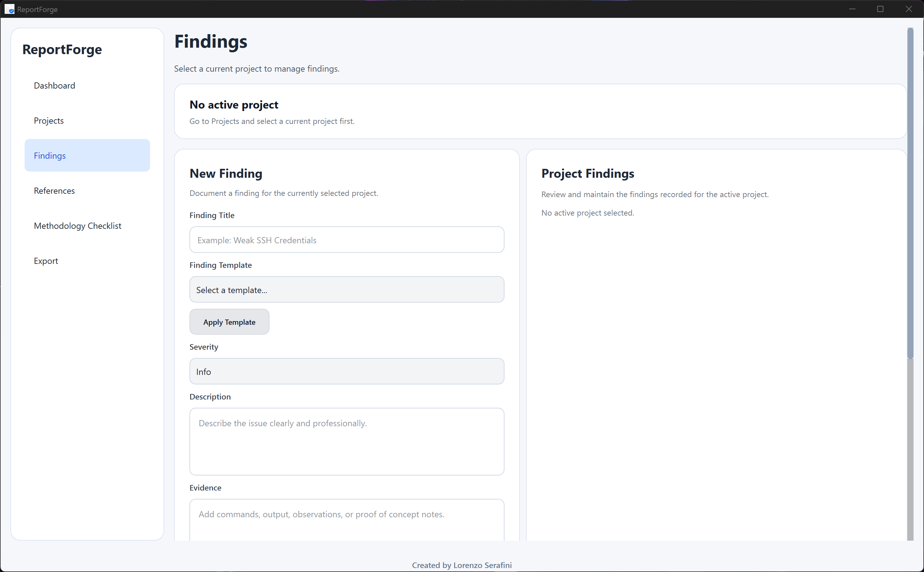Expand the Finding Template dropdown
This screenshot has width=924, height=572.
click(346, 290)
